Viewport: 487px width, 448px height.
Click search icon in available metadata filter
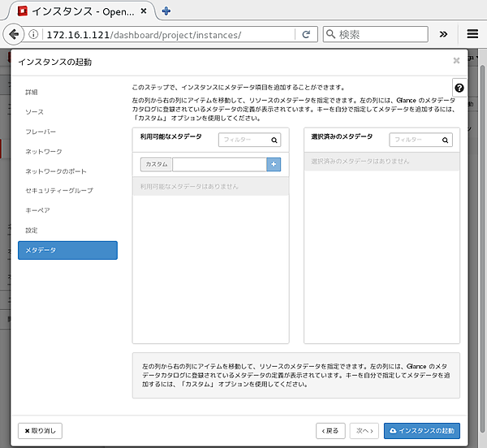click(274, 140)
